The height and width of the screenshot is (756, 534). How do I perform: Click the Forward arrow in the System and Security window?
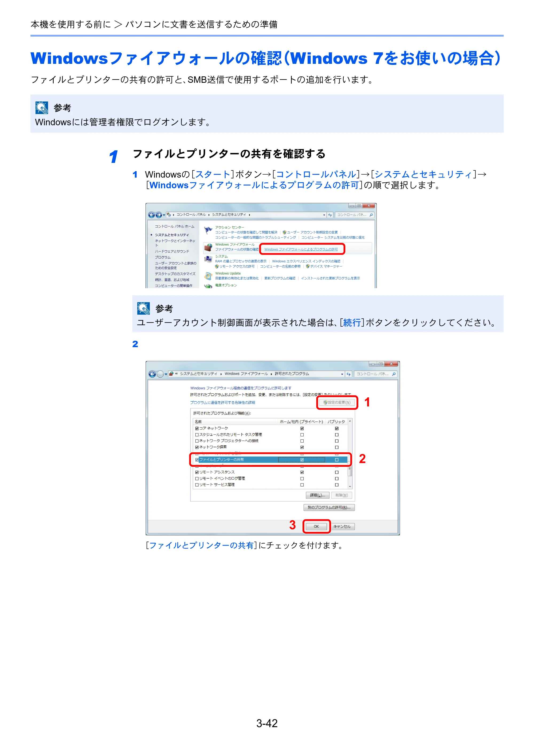(x=159, y=215)
